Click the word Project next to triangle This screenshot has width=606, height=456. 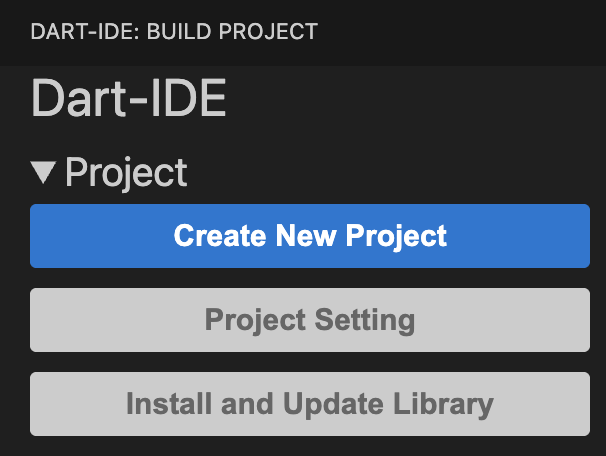point(126,173)
